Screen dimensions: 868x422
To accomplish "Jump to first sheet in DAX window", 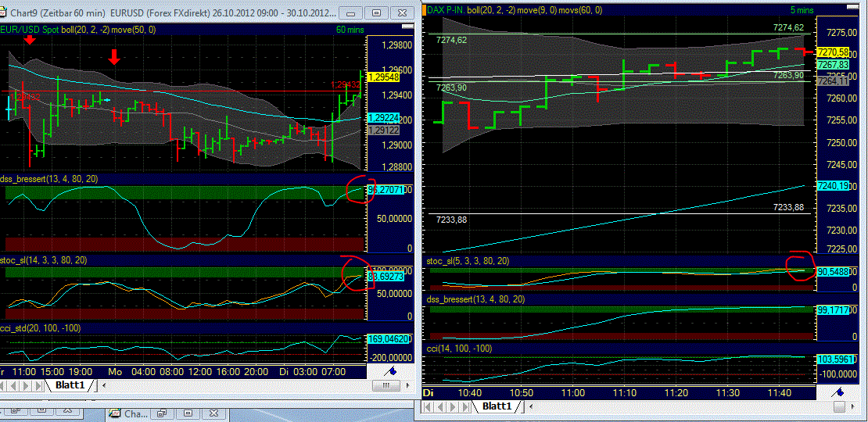I will 428,407.
